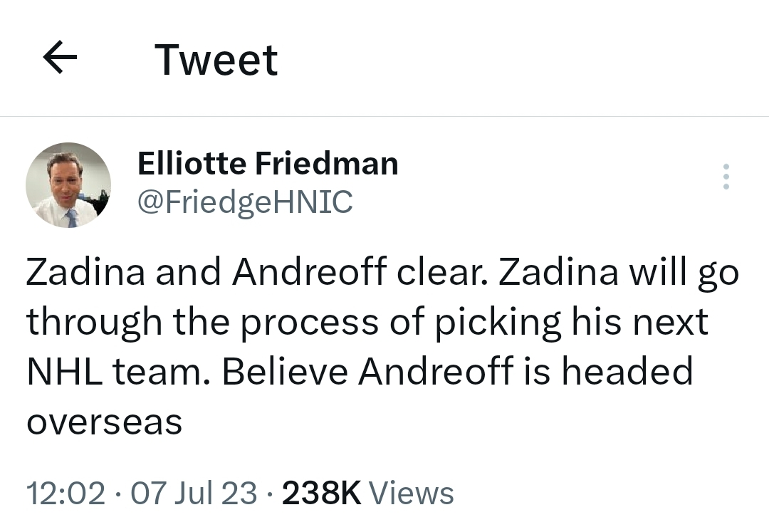
Task: Go back using the left arrow icon
Action: pyautogui.click(x=60, y=58)
